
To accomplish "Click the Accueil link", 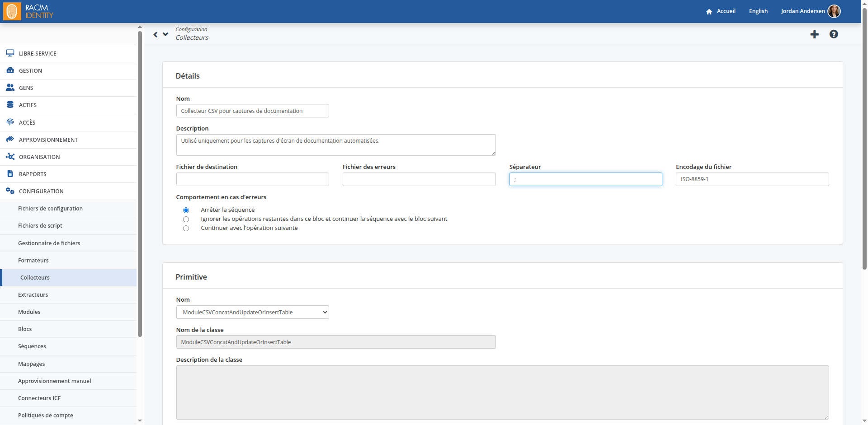I will pos(726,11).
